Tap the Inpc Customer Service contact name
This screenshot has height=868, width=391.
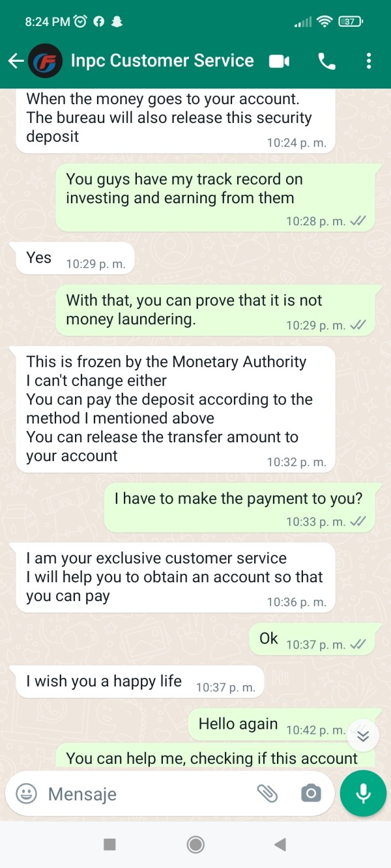tap(162, 61)
